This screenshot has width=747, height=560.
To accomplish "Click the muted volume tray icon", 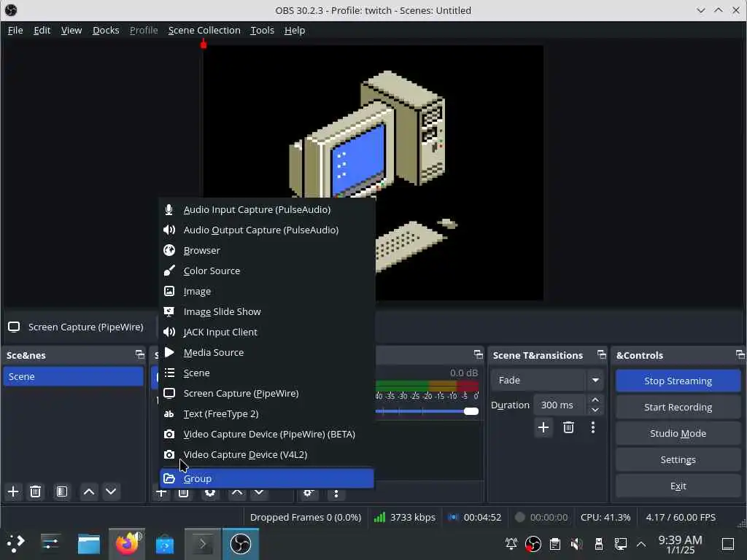I will (576, 543).
